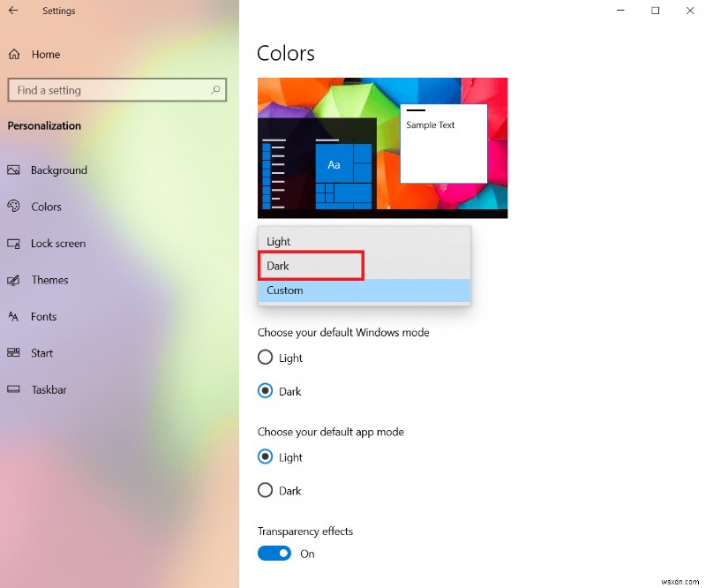Screen dimensions: 706x588
Task: Click the Start tiles icon
Action: [x=13, y=353]
